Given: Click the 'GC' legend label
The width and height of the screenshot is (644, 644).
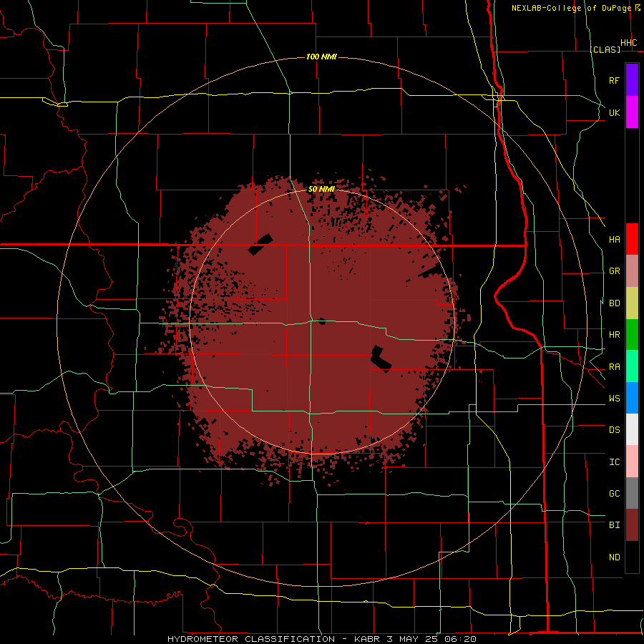Looking at the screenshot, I should (614, 494).
